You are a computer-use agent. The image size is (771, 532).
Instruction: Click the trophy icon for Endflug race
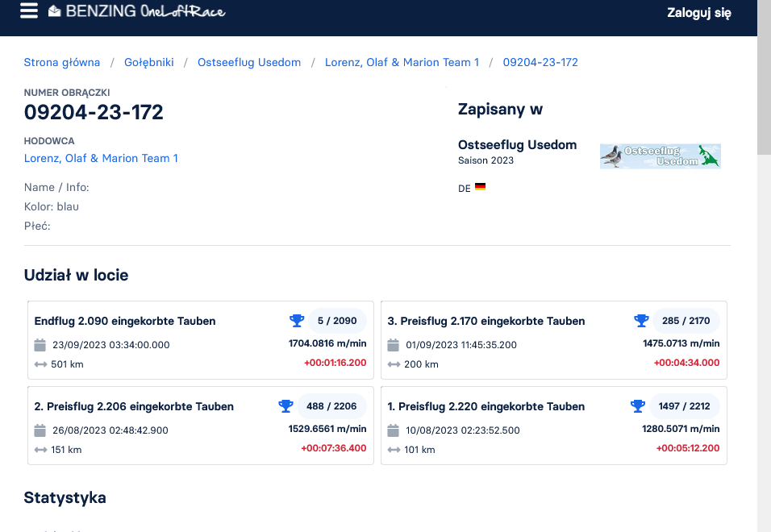297,321
